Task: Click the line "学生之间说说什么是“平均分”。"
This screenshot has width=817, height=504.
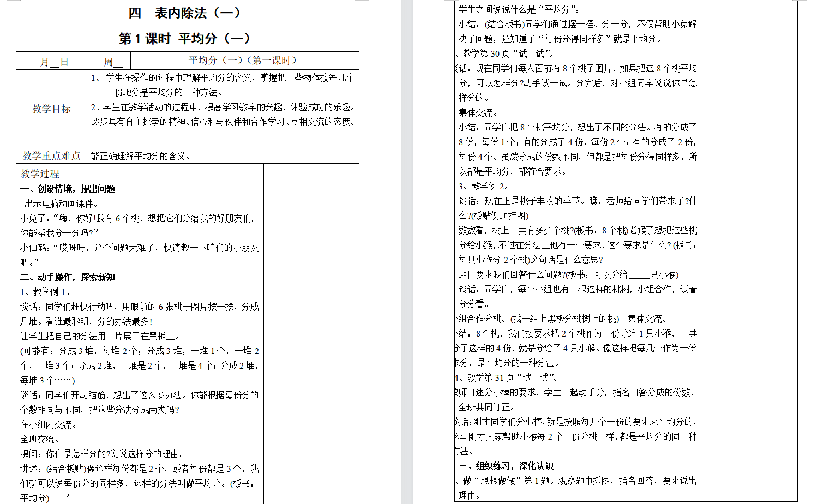Action: [519, 9]
